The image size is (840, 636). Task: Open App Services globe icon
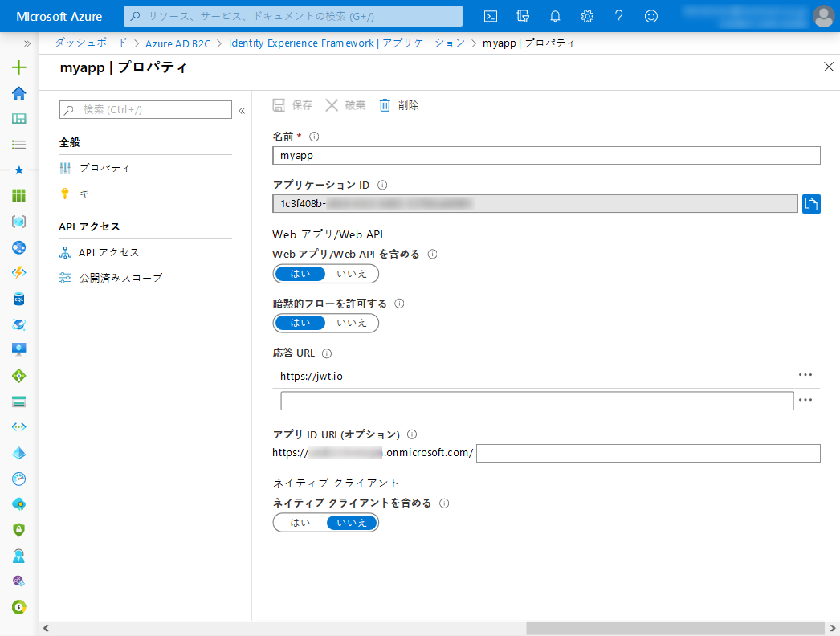(x=18, y=247)
